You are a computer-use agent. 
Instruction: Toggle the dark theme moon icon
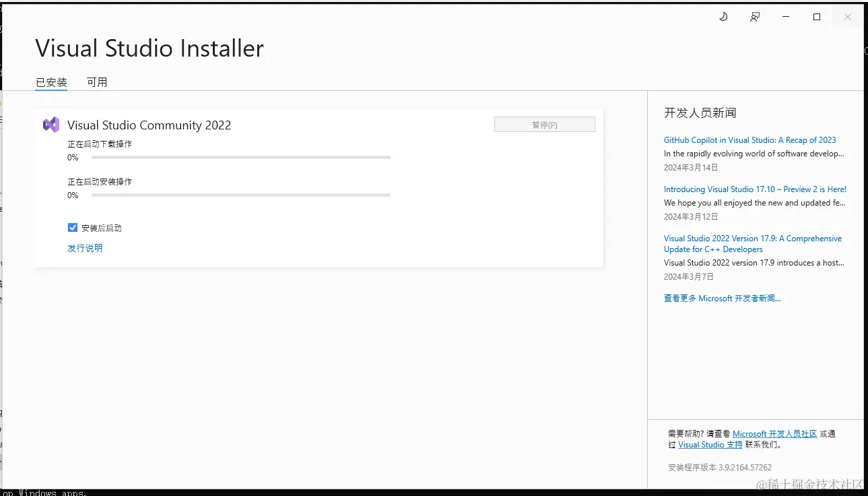(723, 17)
